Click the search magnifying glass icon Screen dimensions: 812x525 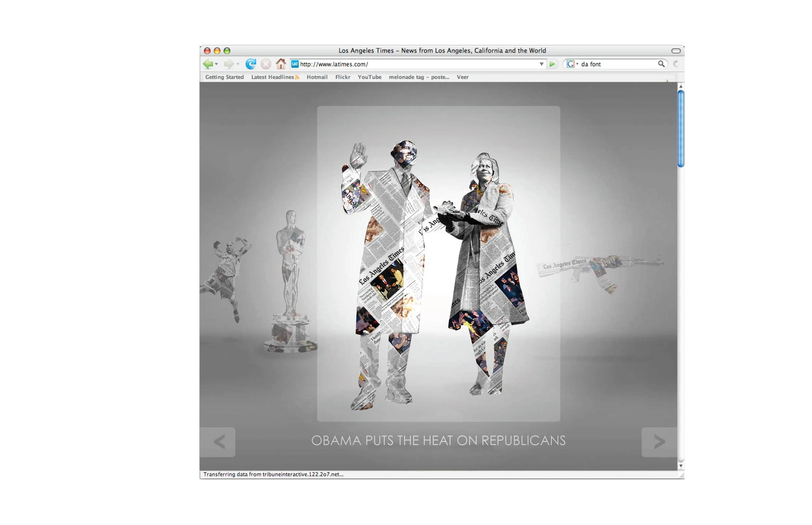661,64
